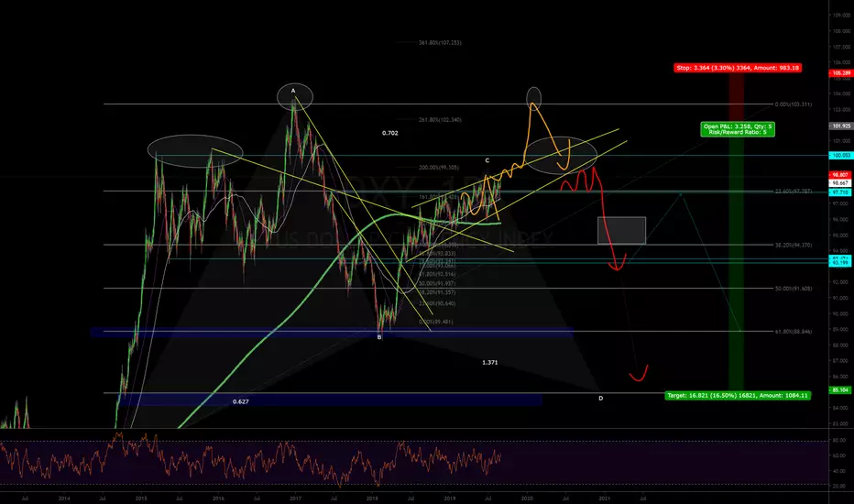Select the 0.627 pattern ratio label
Screen dimensions: 854x504
tap(241, 401)
